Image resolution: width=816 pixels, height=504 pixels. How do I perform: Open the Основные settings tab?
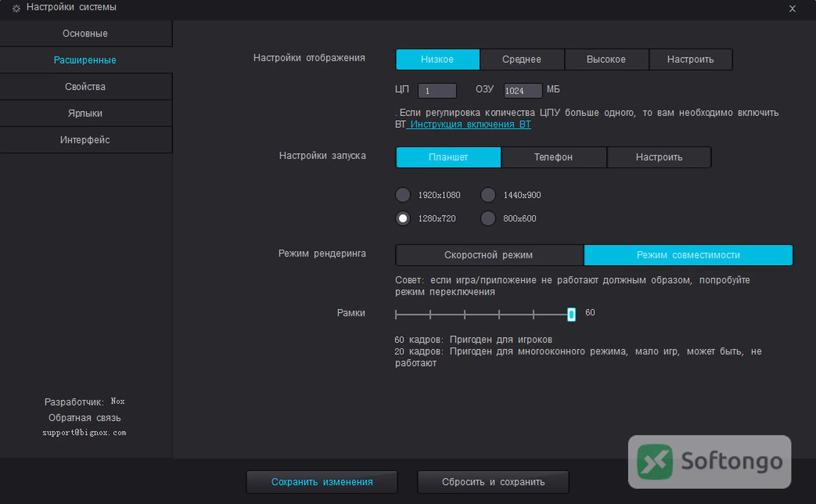pos(85,34)
